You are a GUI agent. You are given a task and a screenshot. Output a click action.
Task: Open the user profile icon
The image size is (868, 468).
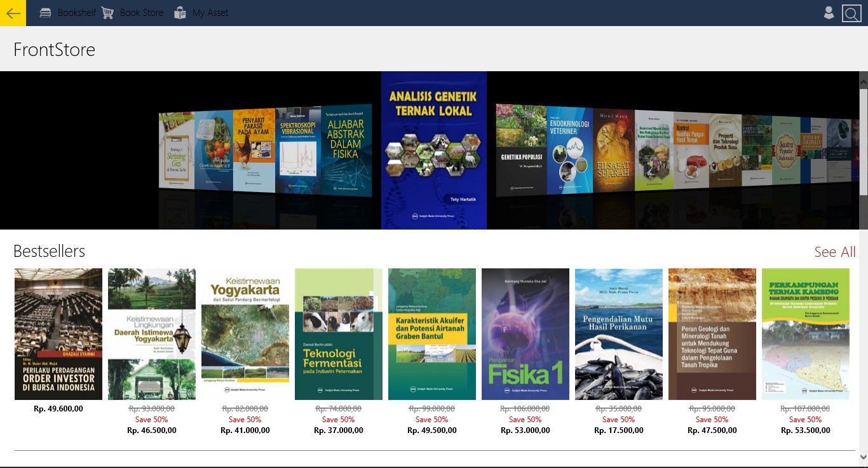point(829,13)
